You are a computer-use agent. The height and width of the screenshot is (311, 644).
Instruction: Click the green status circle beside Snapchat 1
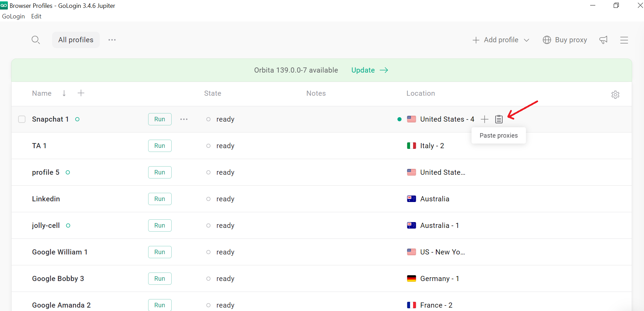tap(77, 119)
